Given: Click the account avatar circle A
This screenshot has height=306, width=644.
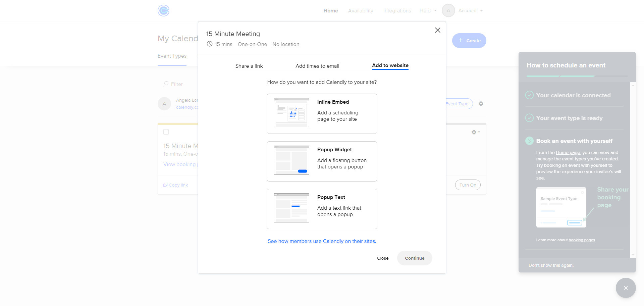Looking at the screenshot, I should tap(448, 11).
